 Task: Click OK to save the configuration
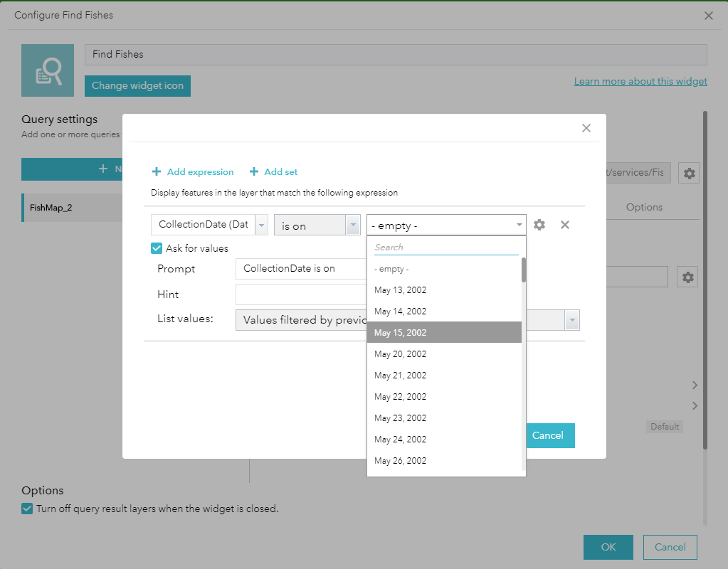pos(608,547)
